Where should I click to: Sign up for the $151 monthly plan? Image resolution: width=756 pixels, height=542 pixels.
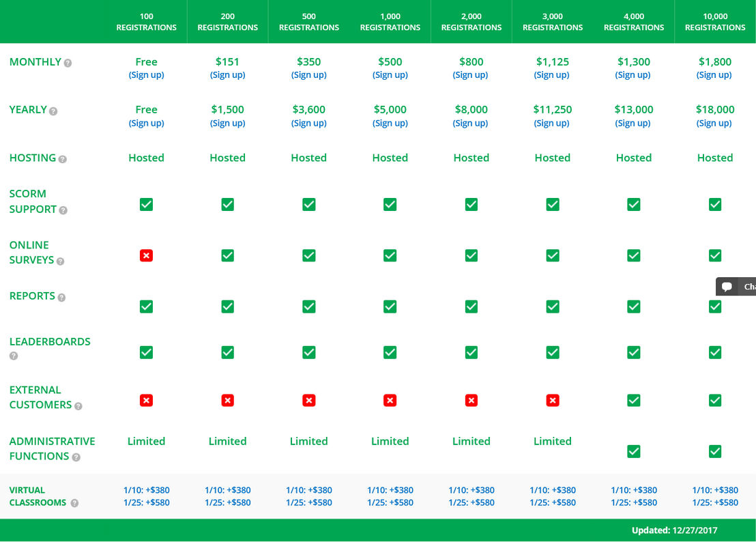pyautogui.click(x=228, y=74)
